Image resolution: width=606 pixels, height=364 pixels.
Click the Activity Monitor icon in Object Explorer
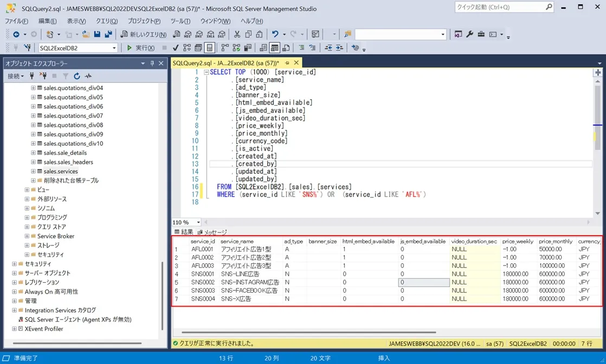[x=88, y=76]
